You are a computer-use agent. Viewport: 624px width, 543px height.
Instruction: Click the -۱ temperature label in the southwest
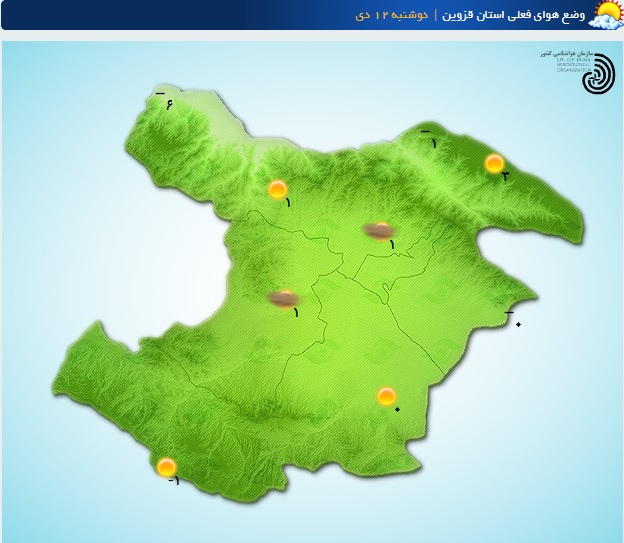173,483
